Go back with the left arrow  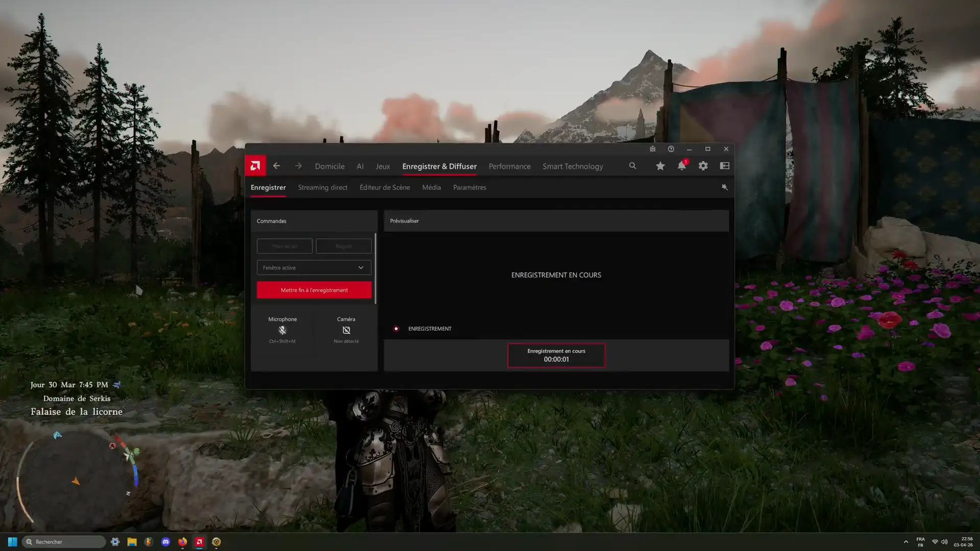click(x=276, y=166)
